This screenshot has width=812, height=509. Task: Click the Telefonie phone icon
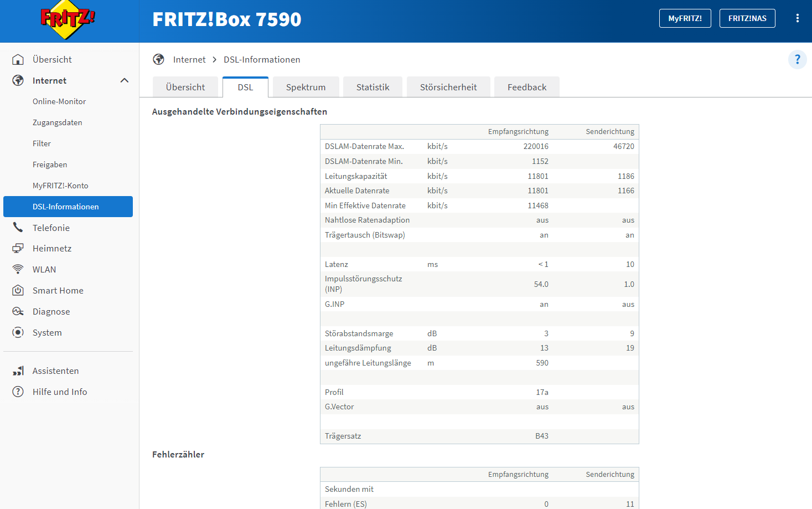(18, 228)
